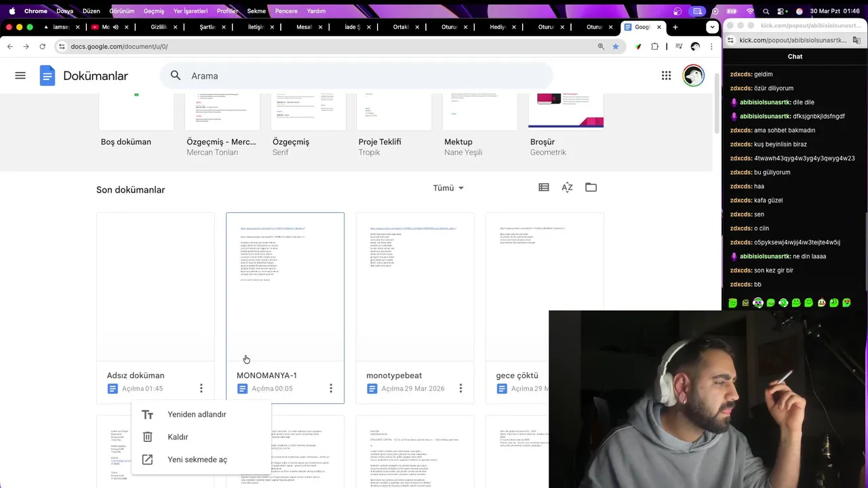Mute the YouTube tab audio icon
The height and width of the screenshot is (488, 868).
point(115,27)
